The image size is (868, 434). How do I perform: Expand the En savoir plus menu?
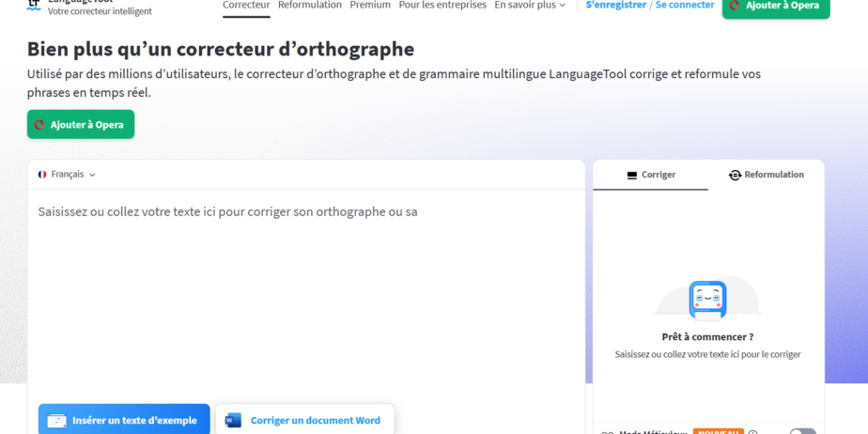point(530,6)
